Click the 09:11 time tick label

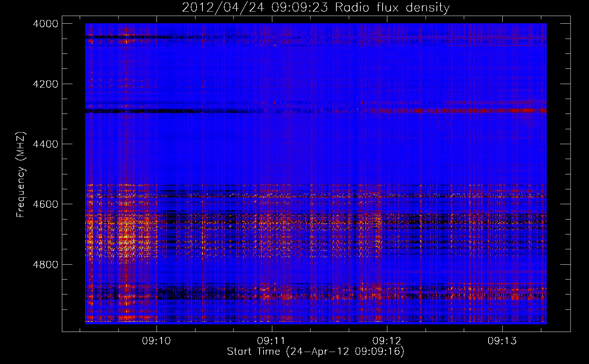tap(272, 341)
